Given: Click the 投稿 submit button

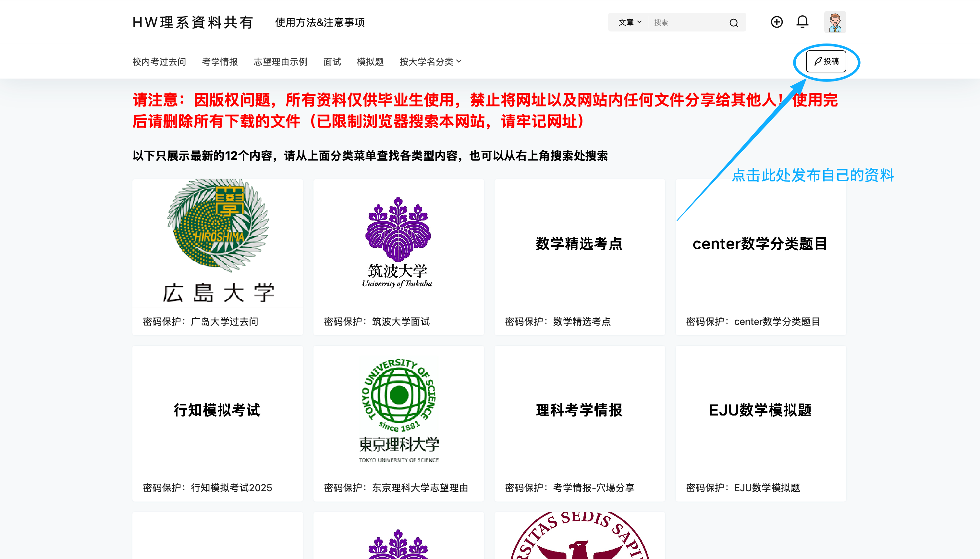Looking at the screenshot, I should pyautogui.click(x=826, y=61).
